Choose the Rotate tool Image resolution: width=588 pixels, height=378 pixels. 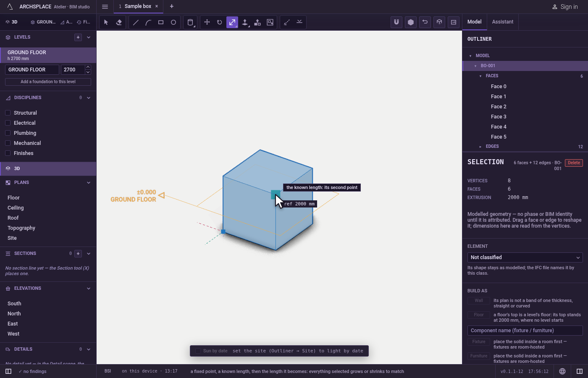[220, 22]
